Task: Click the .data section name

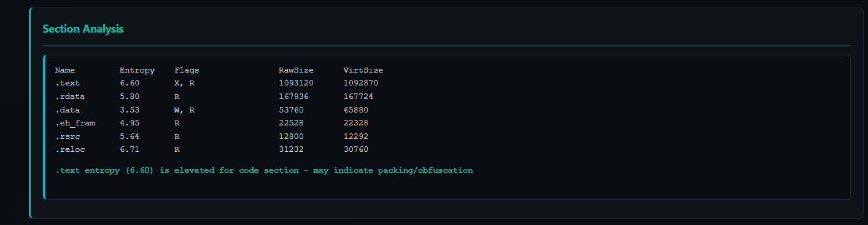Action: (x=68, y=109)
